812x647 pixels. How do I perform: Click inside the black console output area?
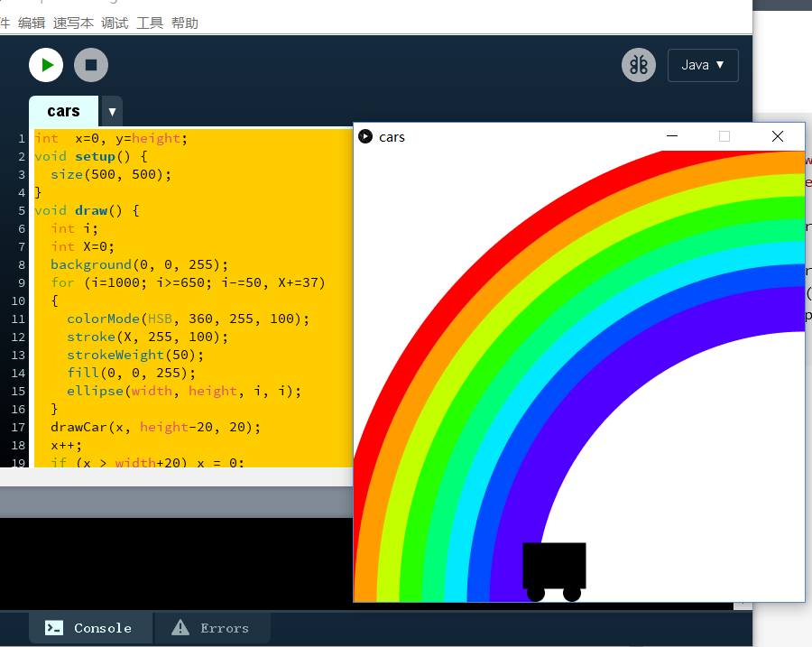(176, 564)
